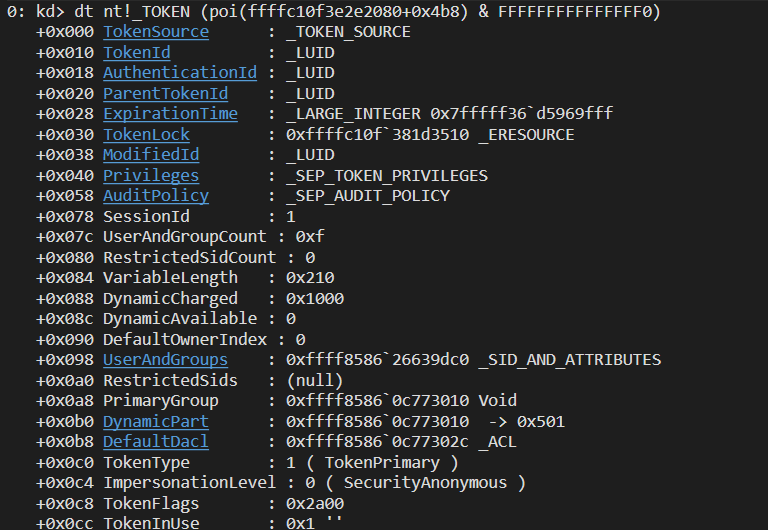Open the AuditPolicy link
This screenshot has height=530, width=768.
click(156, 196)
